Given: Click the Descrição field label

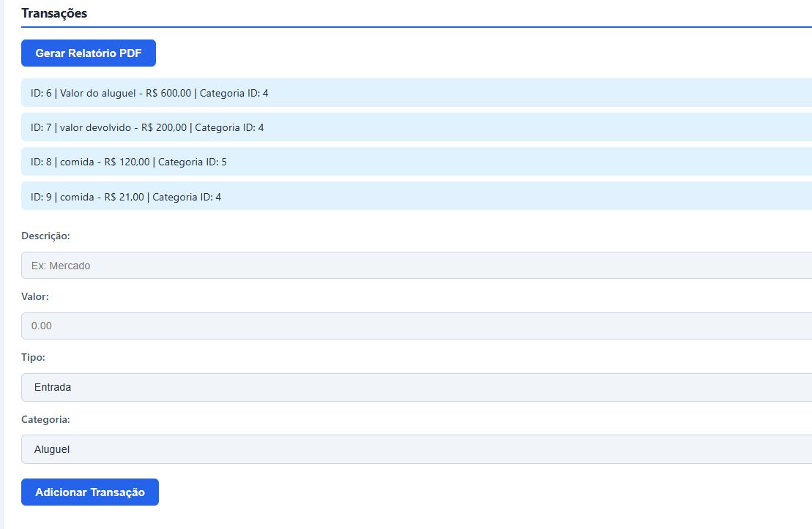Looking at the screenshot, I should 45,236.
